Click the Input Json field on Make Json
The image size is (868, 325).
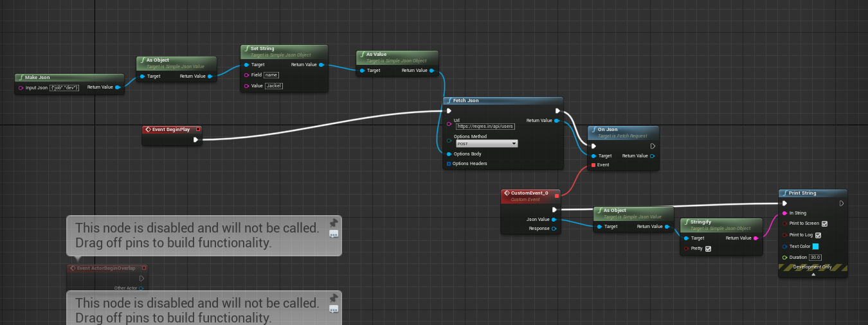pyautogui.click(x=65, y=87)
